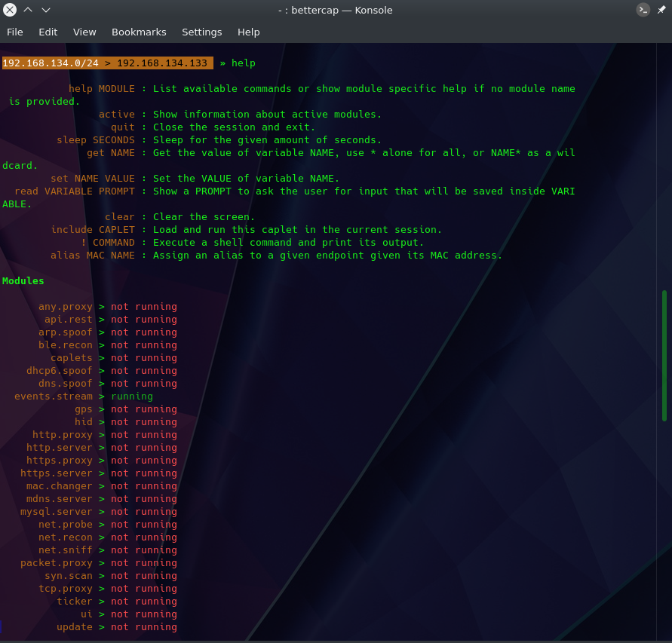Screen dimensions: 672x643
Task: Click the 'Modules' heading text
Action: (x=23, y=281)
